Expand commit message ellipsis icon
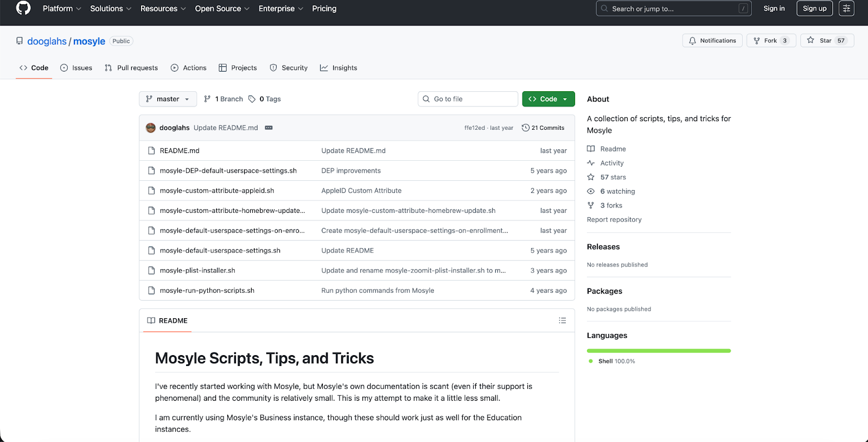The image size is (868, 442). [269, 128]
